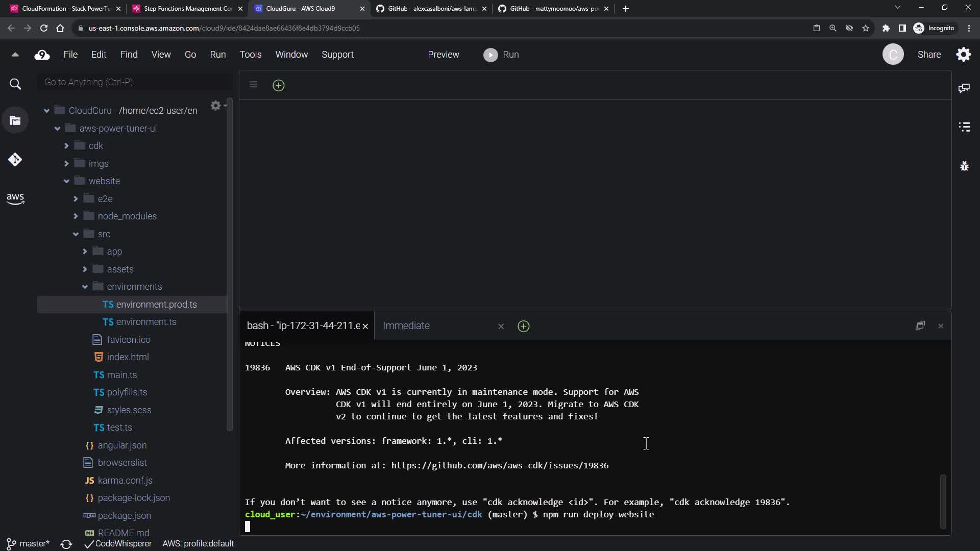Open the Debugger bug icon panel
This screenshot has height=551, width=980.
coord(964,166)
